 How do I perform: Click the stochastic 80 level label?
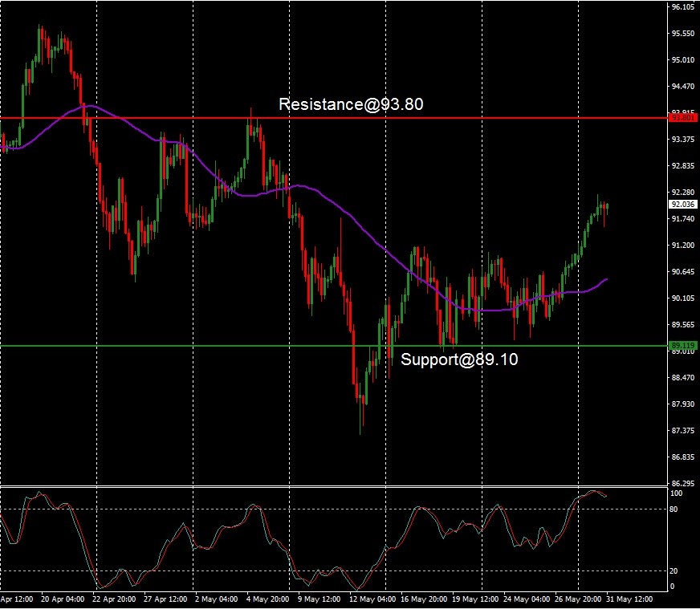pos(674,509)
